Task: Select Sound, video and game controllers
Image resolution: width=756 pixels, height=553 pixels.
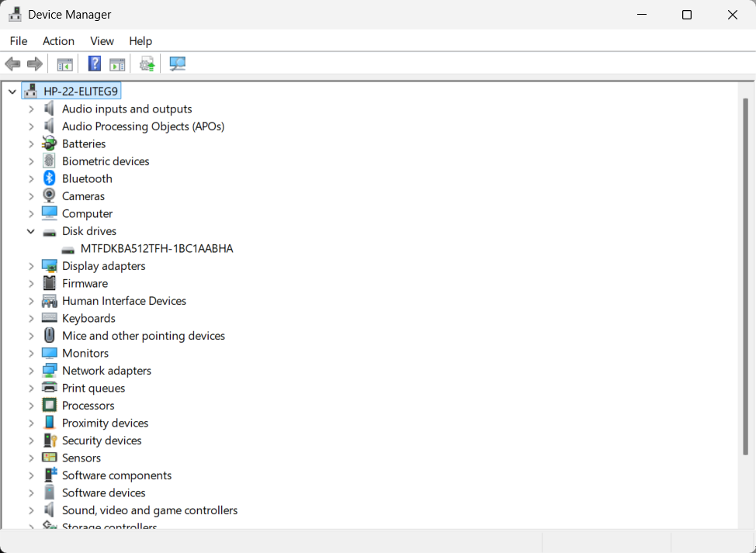Action: coord(150,510)
